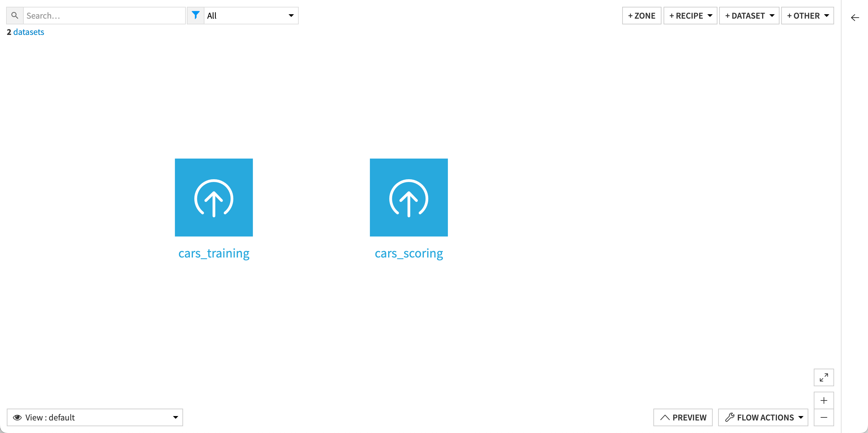The width and height of the screenshot is (868, 433).
Task: Collapse the right panel with the arrow icon
Action: (x=855, y=18)
